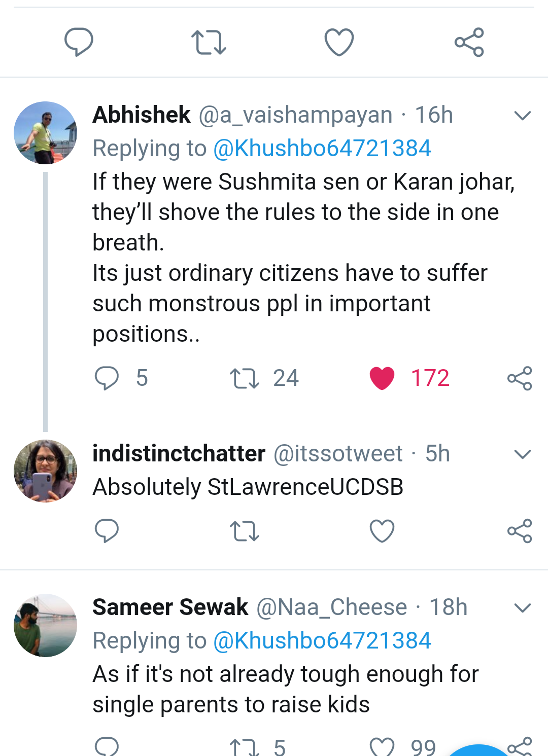
Task: Open @Khushbo64721384 link in Abhishek's reply
Action: pyautogui.click(x=322, y=149)
